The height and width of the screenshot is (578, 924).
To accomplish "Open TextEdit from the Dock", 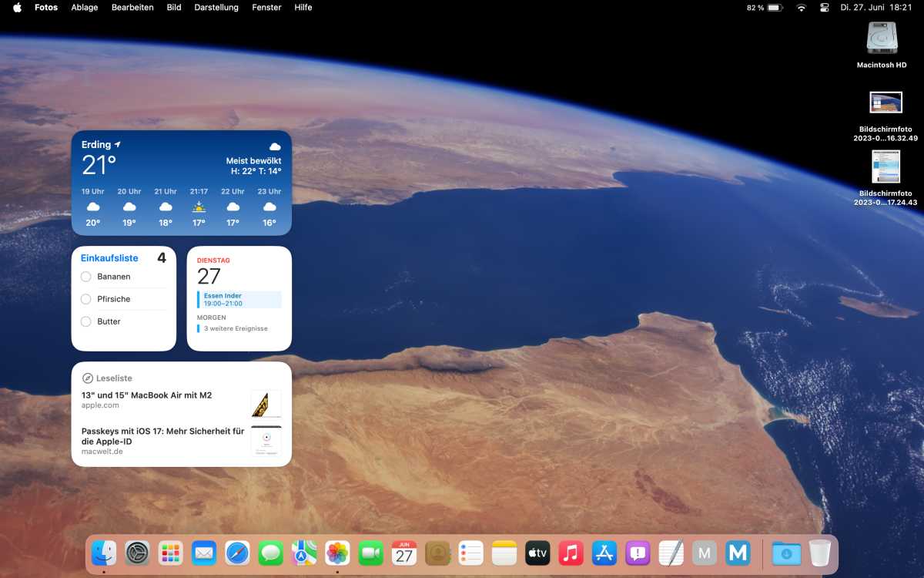I will [671, 553].
